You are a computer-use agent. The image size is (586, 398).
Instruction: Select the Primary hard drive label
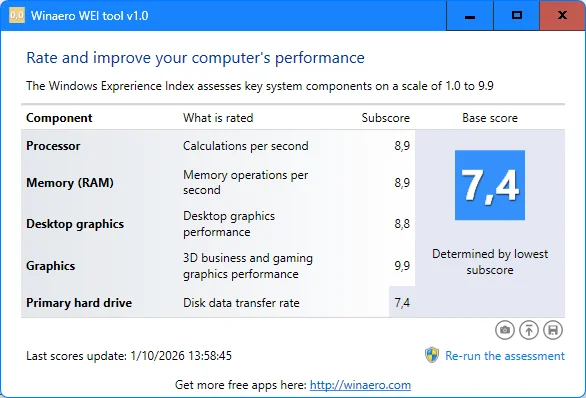click(79, 303)
